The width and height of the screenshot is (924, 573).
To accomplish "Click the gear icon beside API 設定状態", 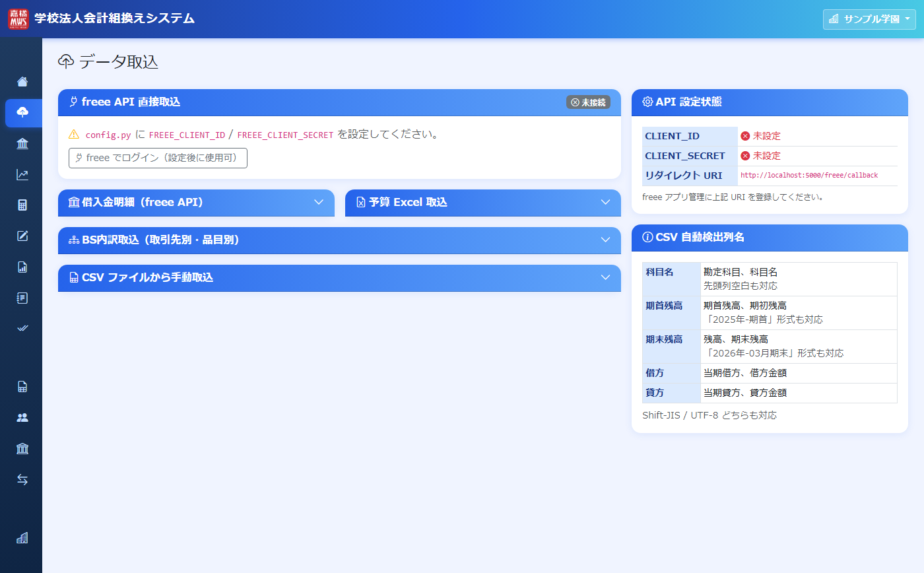I will point(647,102).
